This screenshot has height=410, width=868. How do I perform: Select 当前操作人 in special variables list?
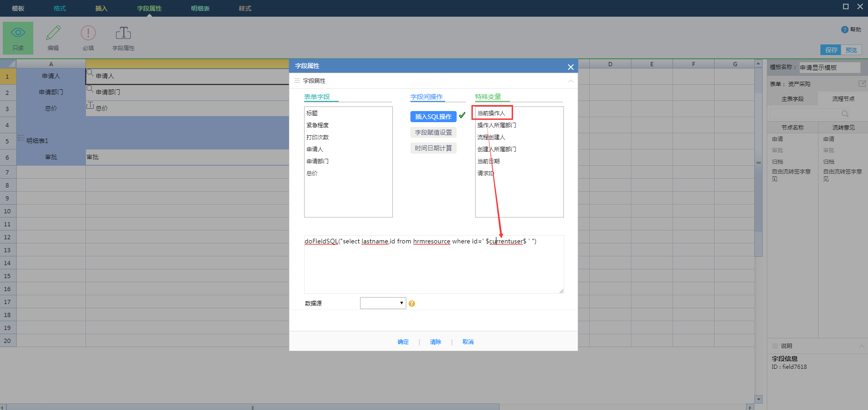pos(491,113)
